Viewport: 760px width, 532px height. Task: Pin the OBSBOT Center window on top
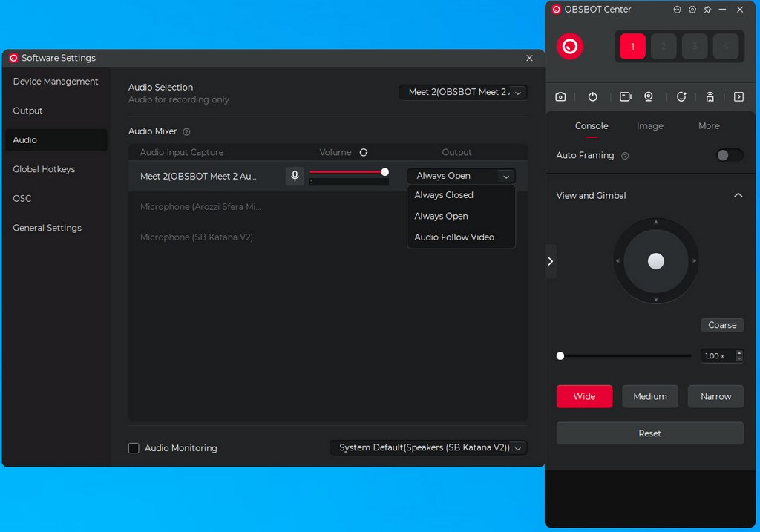click(707, 10)
